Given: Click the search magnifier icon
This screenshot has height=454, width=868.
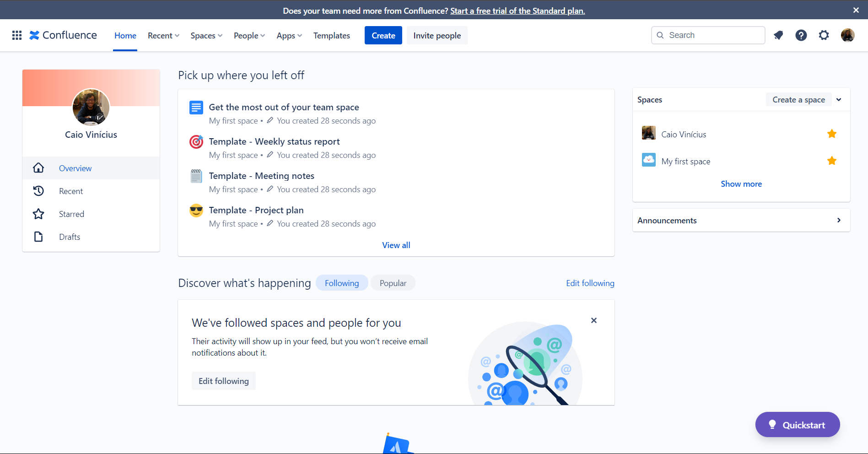Looking at the screenshot, I should pos(660,35).
